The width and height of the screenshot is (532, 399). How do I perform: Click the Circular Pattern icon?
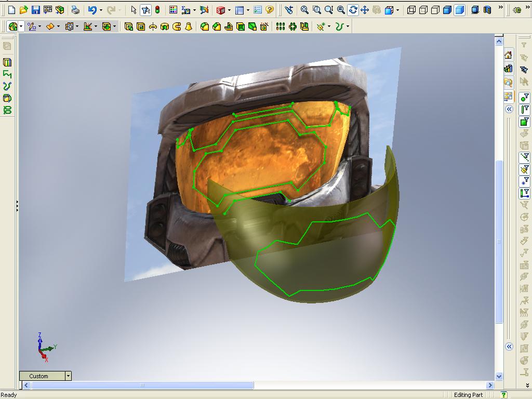pos(292,26)
